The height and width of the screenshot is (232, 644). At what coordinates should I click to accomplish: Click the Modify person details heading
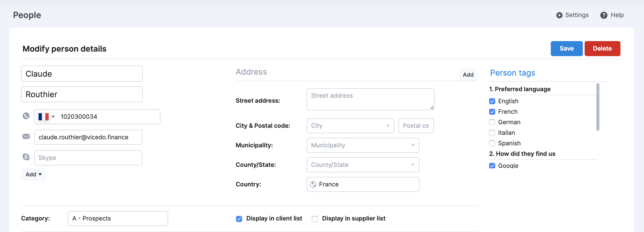tap(64, 49)
